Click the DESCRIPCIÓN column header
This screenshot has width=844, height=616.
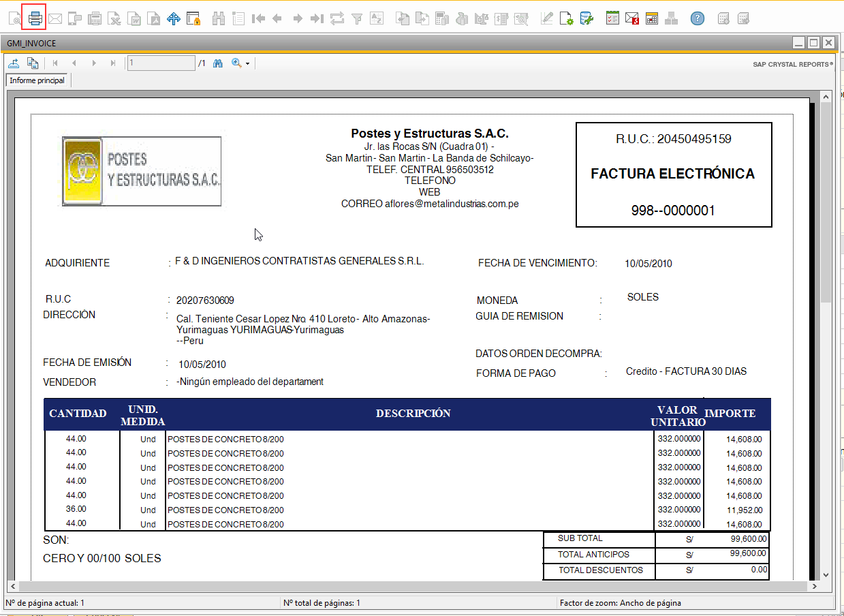click(x=413, y=414)
